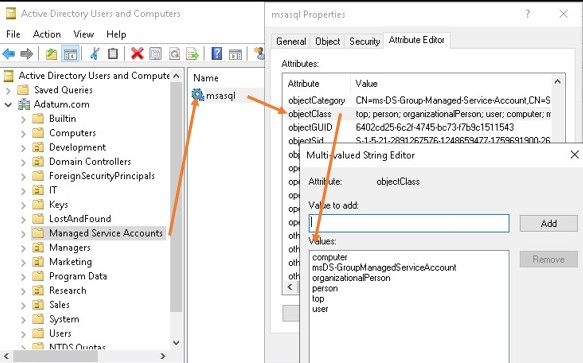Select the objectClass attribute row

click(x=419, y=114)
